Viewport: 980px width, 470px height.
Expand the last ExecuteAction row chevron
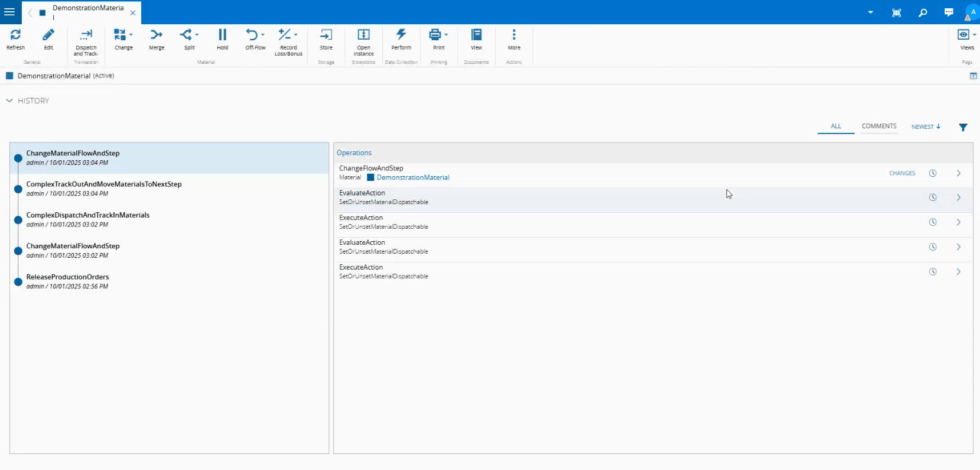tap(958, 272)
